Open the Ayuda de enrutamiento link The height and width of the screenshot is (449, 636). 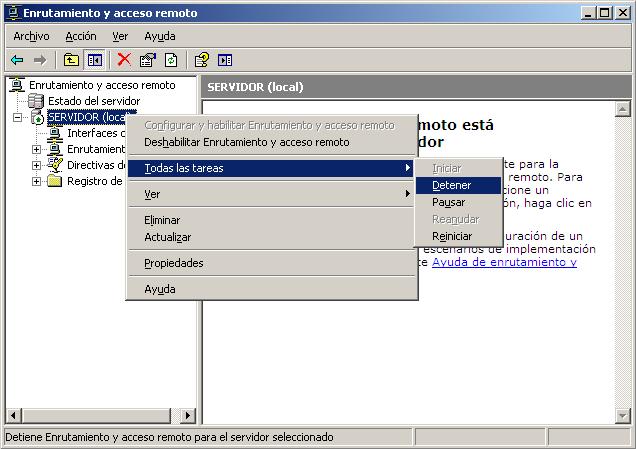pos(504,262)
